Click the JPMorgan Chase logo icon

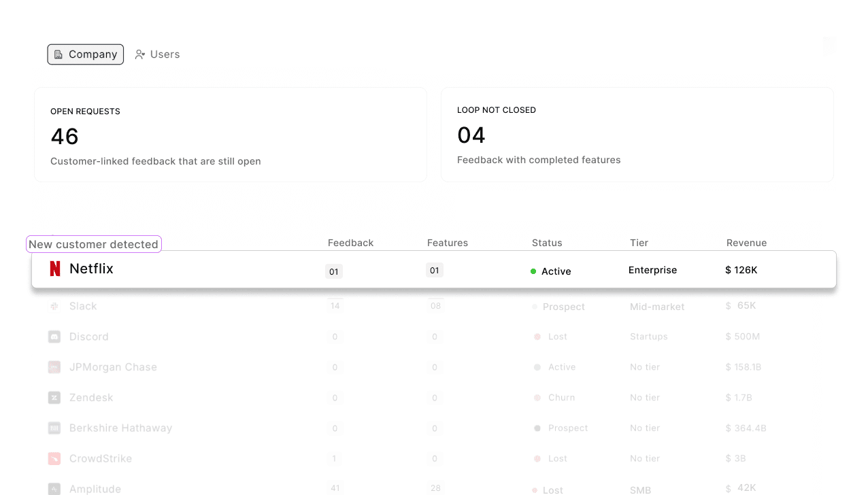[54, 367]
